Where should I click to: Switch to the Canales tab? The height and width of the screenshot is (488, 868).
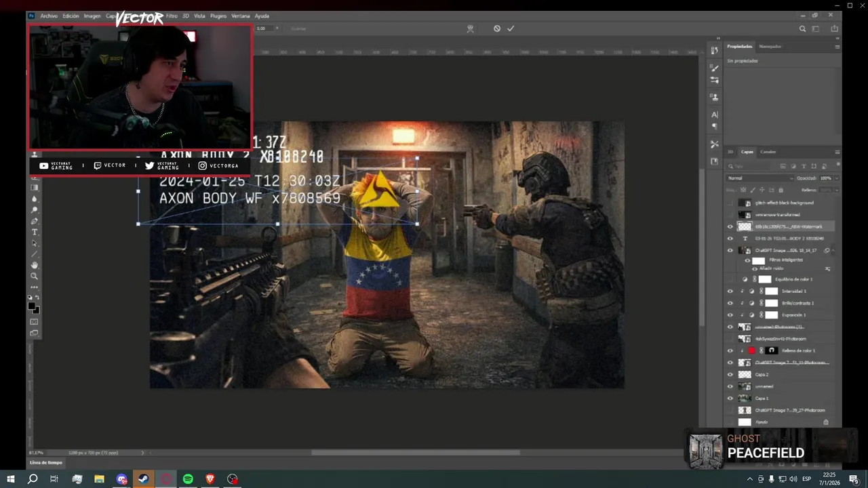tap(768, 152)
